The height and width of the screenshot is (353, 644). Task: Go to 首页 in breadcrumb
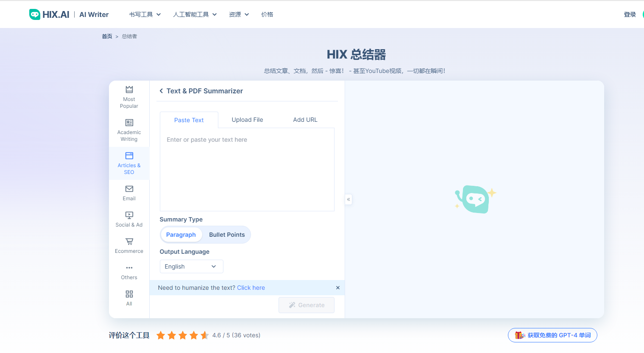tap(107, 36)
